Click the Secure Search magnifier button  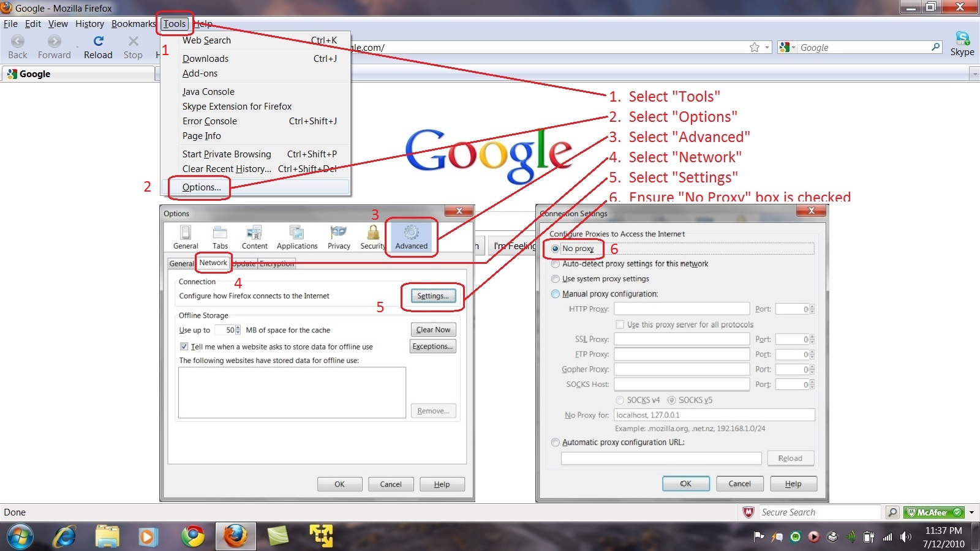click(x=893, y=512)
